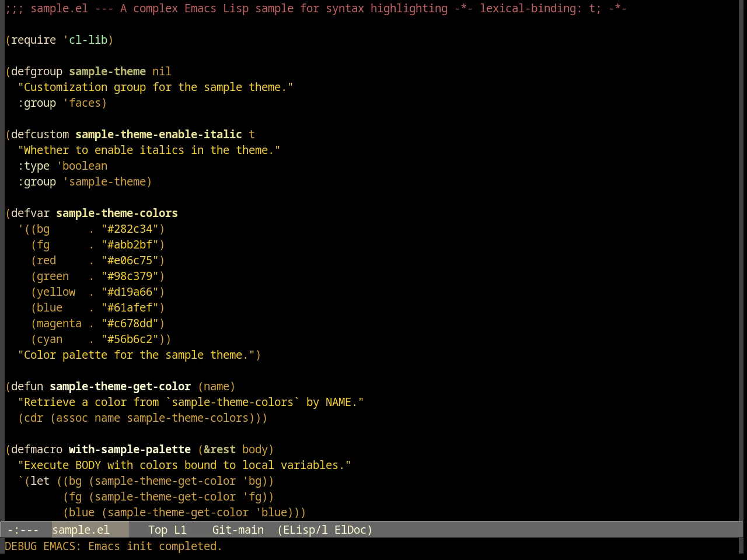Click the docstring 'Whether to enable italics in the theme.'
The image size is (747, 560).
(x=149, y=150)
